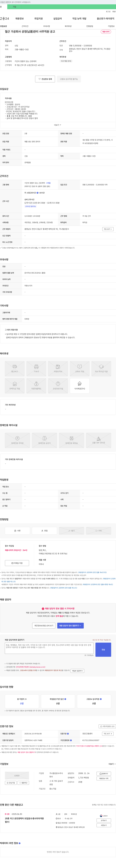Click the 홈페이지 company button

(104, 774)
